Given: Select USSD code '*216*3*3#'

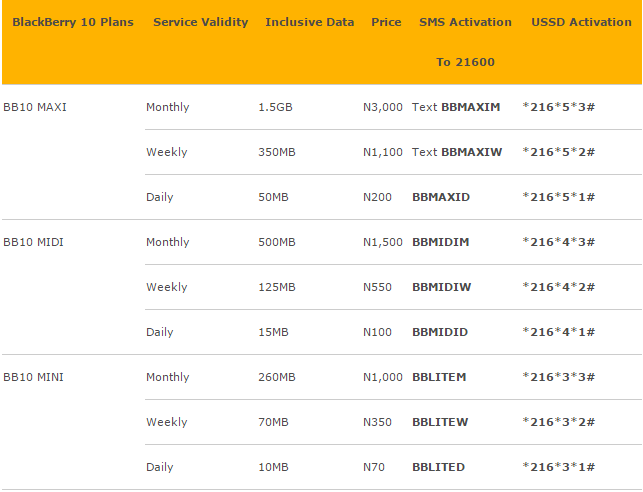Looking at the screenshot, I should tap(559, 377).
